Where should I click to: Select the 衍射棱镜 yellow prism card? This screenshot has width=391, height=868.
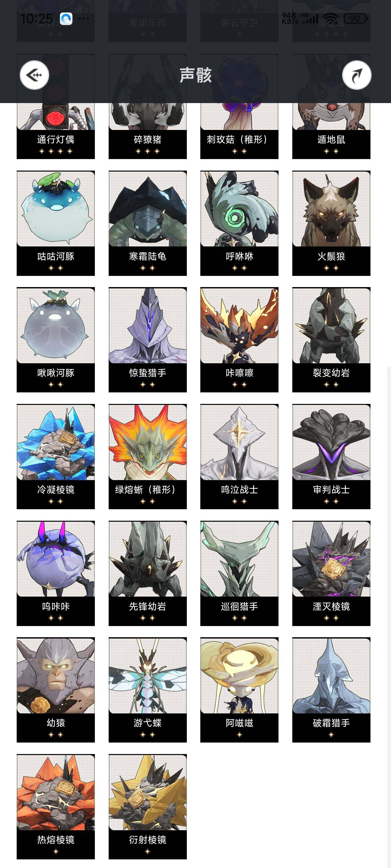click(147, 807)
